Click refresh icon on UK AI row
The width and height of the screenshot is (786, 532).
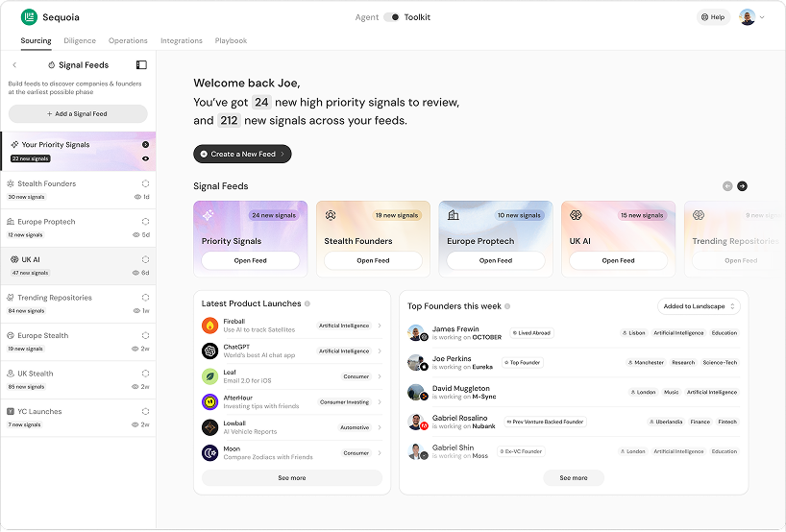pos(145,259)
